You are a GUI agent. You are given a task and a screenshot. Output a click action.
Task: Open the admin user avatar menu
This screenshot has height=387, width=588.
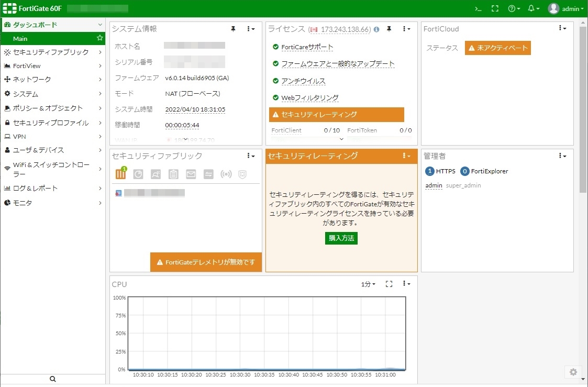point(565,8)
